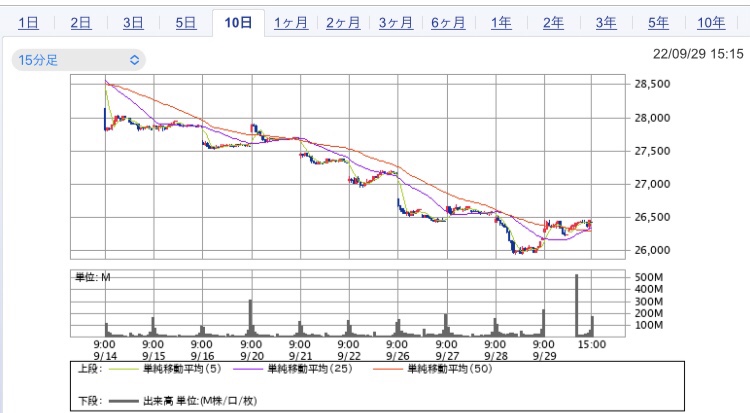The height and width of the screenshot is (413, 750).
Task: Click the 単位: M label in the volume chart
Action: [x=93, y=277]
